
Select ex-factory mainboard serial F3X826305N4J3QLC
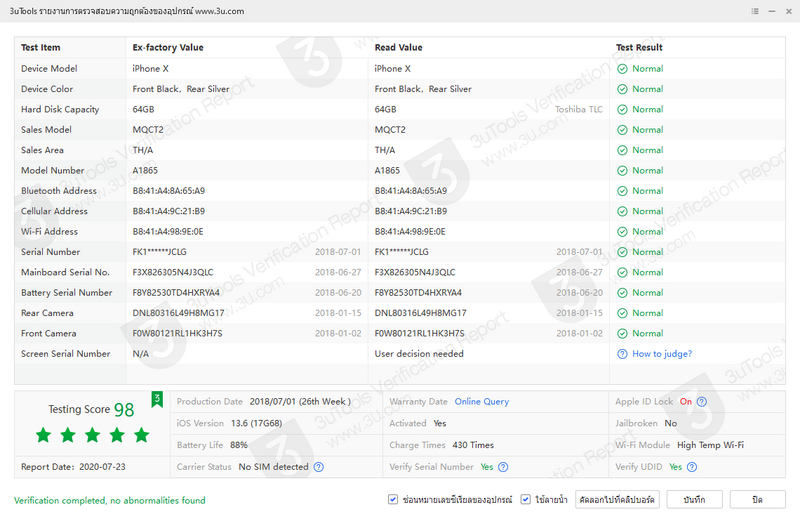click(x=173, y=272)
